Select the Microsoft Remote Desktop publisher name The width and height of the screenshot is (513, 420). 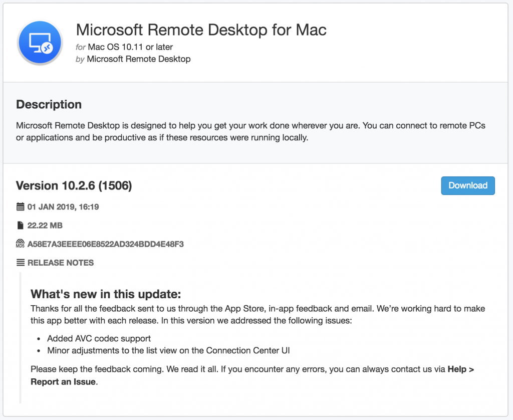pyautogui.click(x=139, y=59)
